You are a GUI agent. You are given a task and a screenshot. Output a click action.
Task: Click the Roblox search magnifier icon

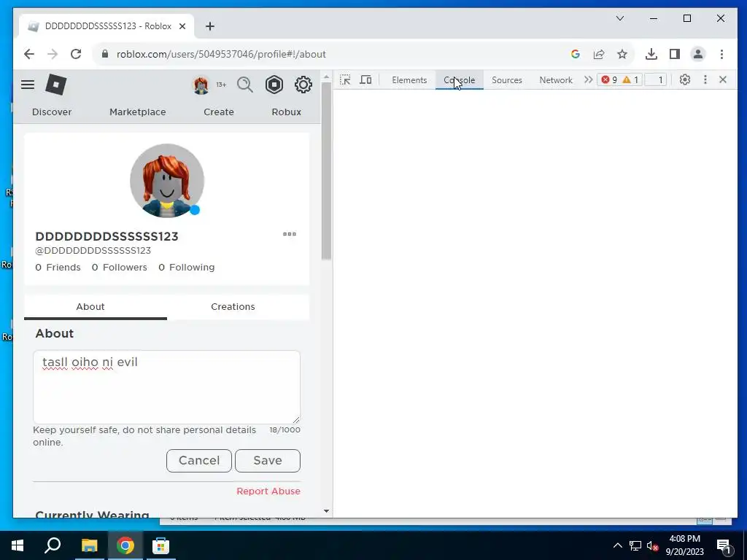[245, 85]
